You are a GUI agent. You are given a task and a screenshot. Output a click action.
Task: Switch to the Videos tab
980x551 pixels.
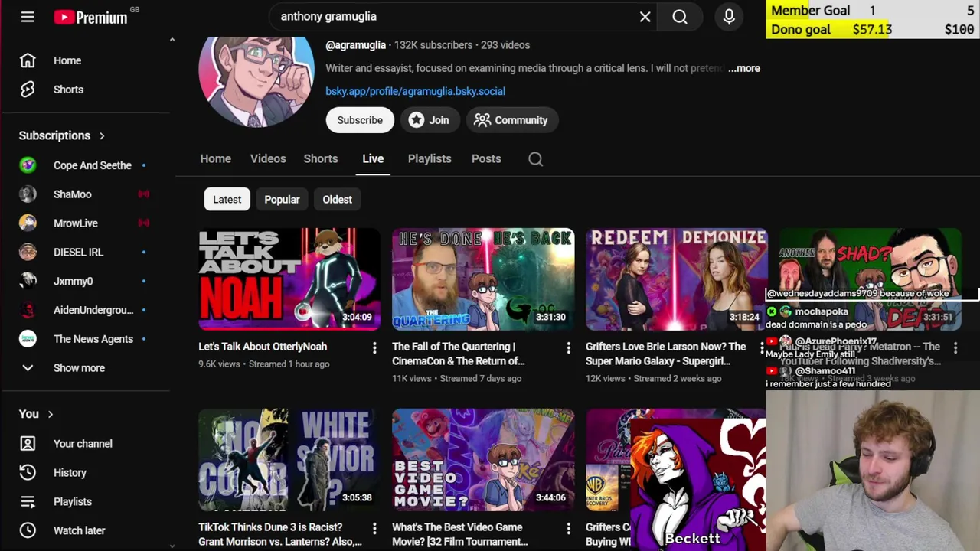[268, 158]
